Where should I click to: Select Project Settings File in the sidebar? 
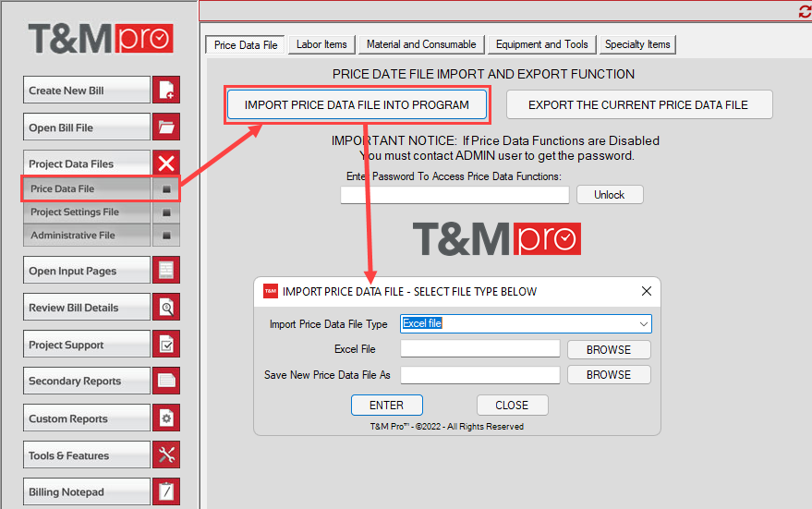[87, 212]
